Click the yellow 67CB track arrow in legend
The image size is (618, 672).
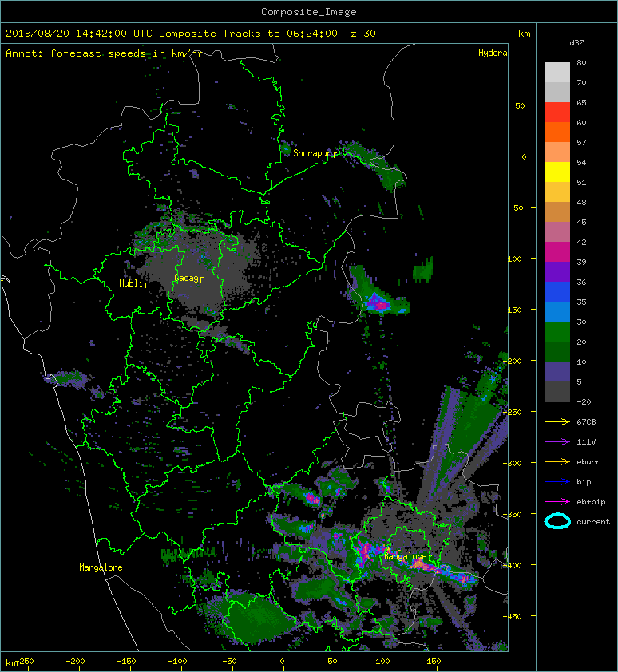(557, 421)
